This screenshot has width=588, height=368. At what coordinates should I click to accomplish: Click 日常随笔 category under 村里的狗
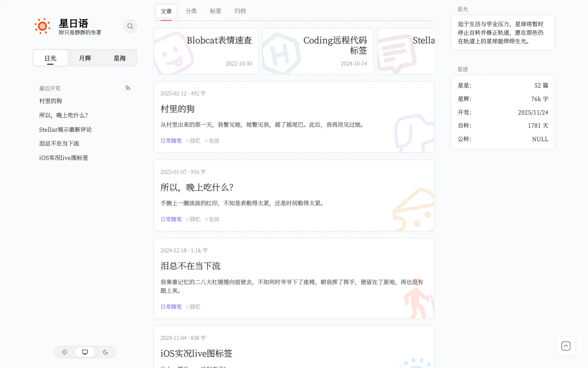[x=171, y=141]
